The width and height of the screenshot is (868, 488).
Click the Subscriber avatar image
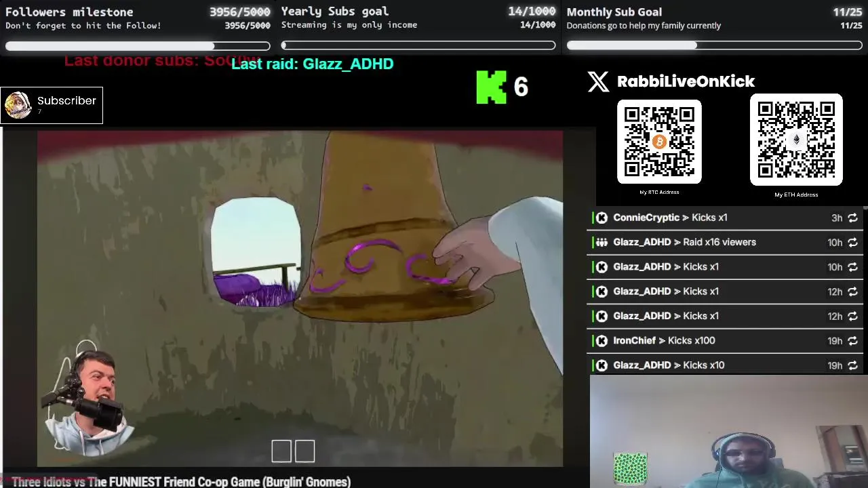point(18,105)
